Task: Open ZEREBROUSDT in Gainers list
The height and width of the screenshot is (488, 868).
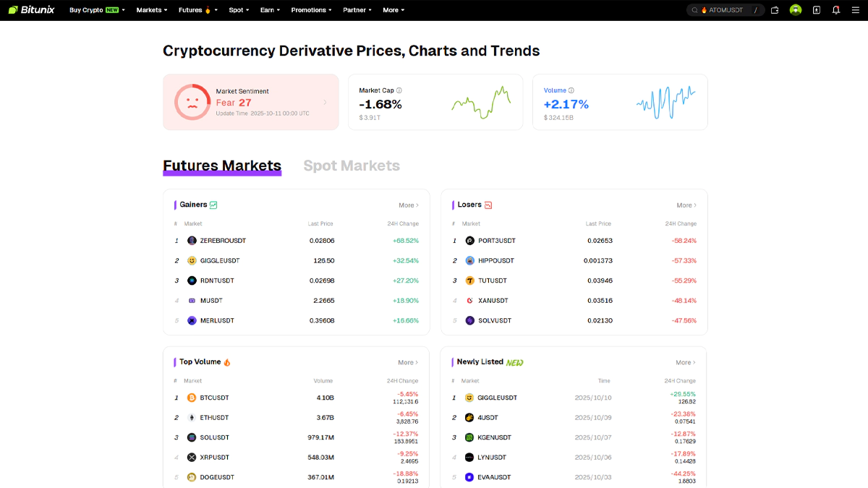Action: (223, 241)
